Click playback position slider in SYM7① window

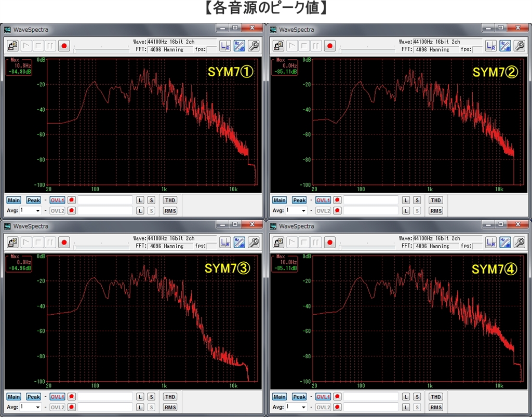click(101, 50)
